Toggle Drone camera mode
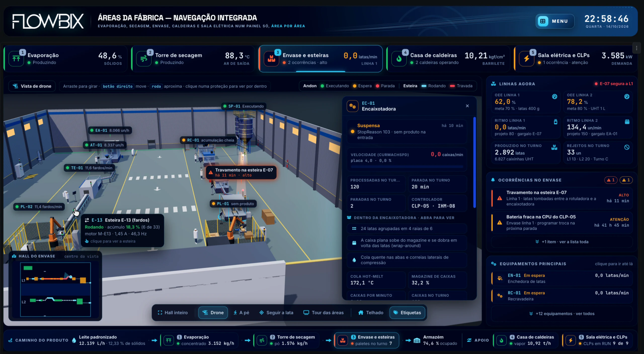 point(213,312)
